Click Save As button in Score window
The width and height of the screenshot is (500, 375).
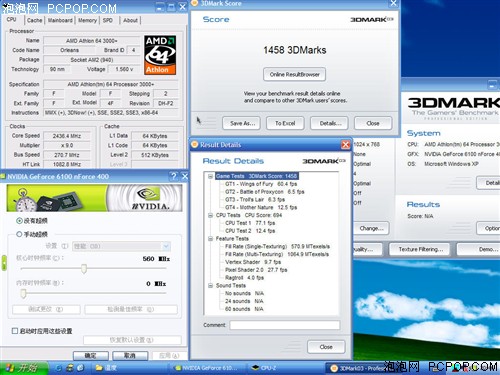[242, 123]
